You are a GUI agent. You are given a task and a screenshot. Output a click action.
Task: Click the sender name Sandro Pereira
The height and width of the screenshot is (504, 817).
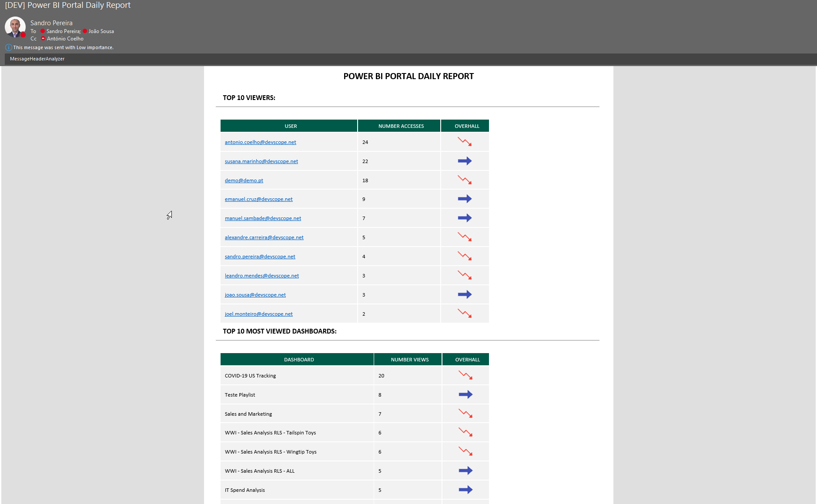(x=51, y=23)
